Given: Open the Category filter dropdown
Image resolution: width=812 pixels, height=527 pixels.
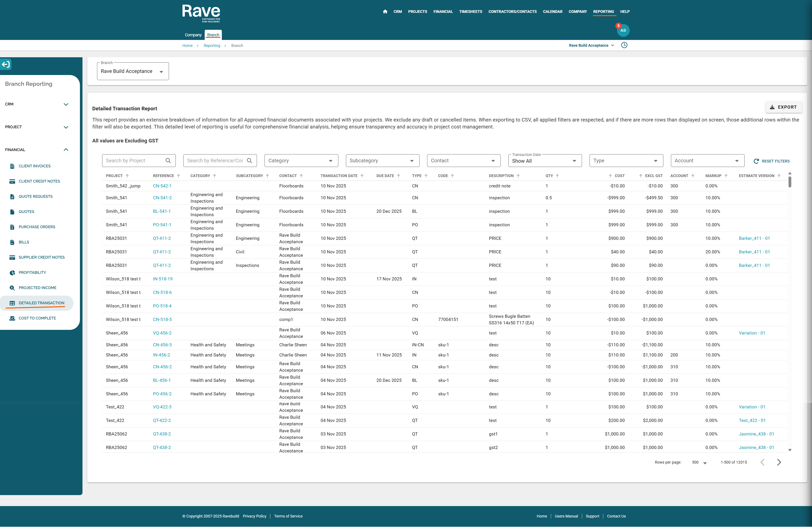Looking at the screenshot, I should point(301,161).
